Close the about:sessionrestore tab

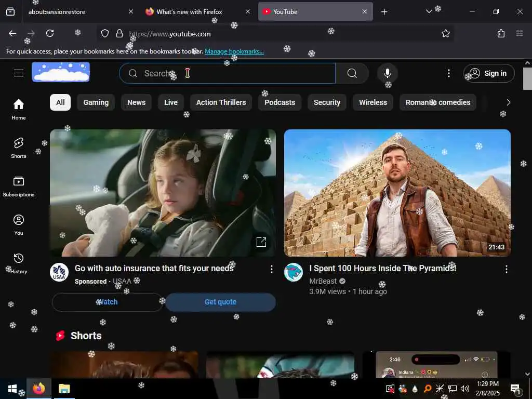point(131,11)
